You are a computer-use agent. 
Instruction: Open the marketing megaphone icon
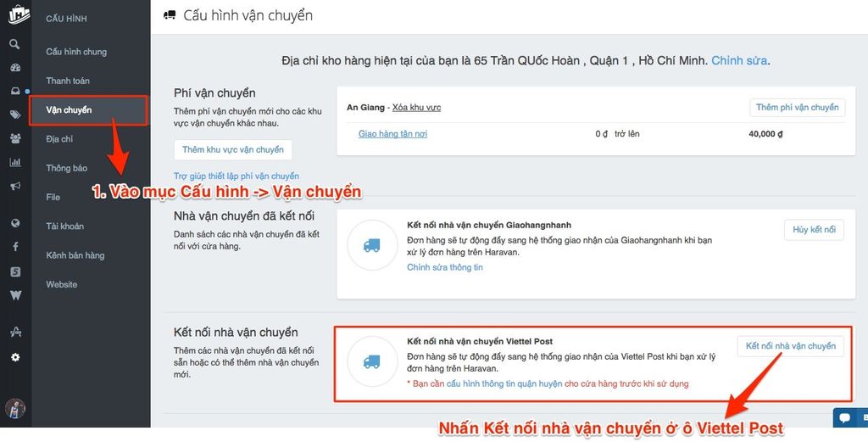[15, 186]
